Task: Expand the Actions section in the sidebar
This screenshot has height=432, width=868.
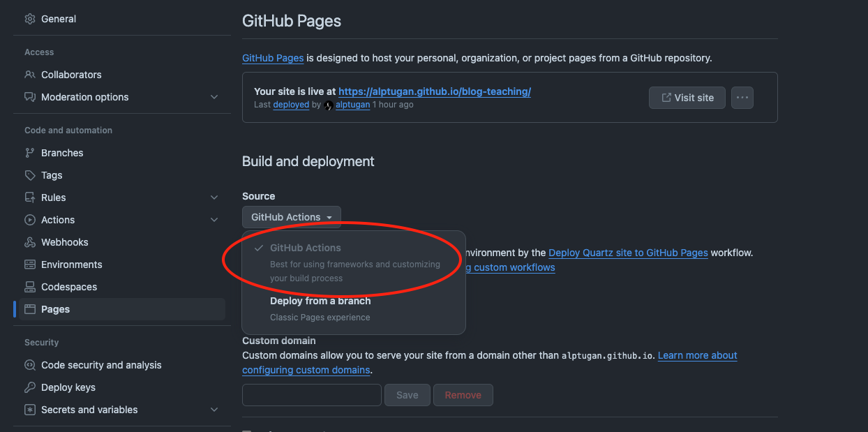Action: pyautogui.click(x=214, y=220)
